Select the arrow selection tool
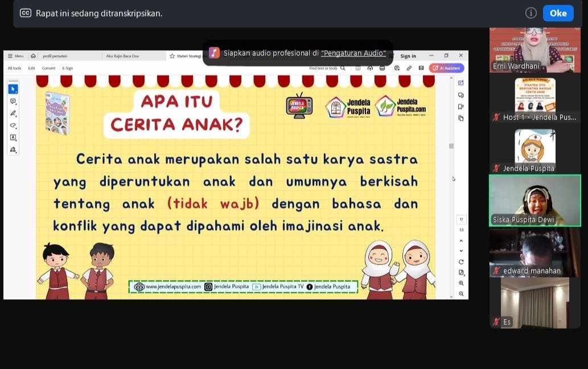588x369 pixels. (x=13, y=89)
